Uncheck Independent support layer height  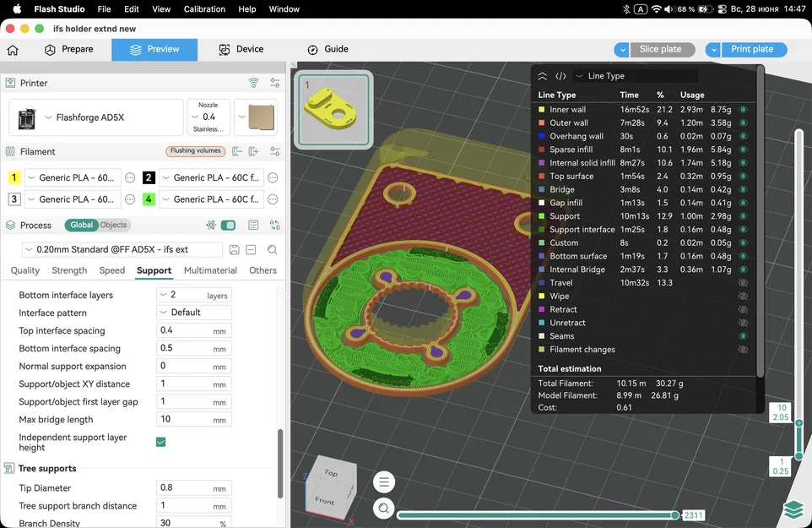[161, 442]
